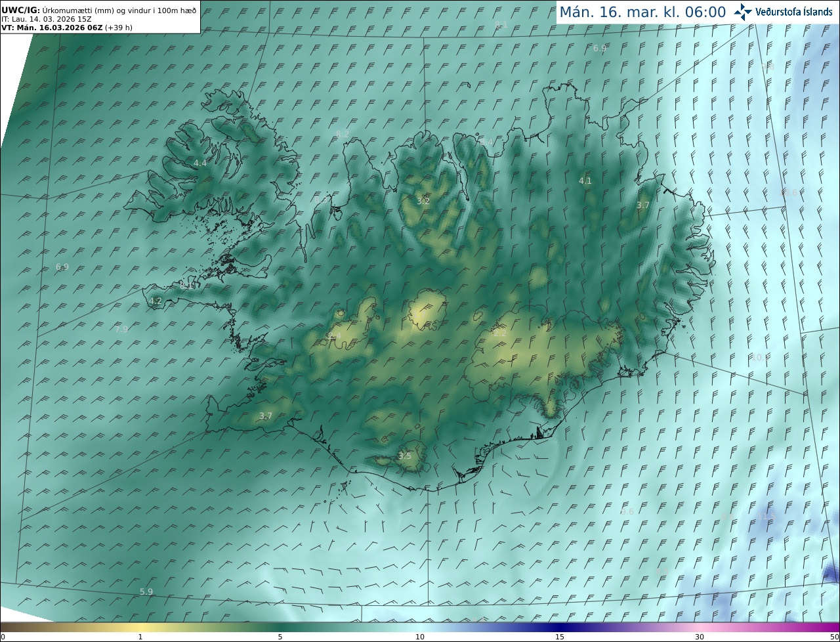Pick the "15" tick label on the color scale
The width and height of the screenshot is (840, 642).
point(560,637)
